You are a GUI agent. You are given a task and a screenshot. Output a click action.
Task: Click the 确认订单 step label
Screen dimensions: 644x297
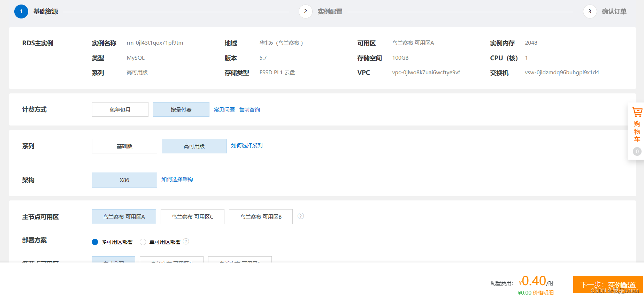(614, 12)
